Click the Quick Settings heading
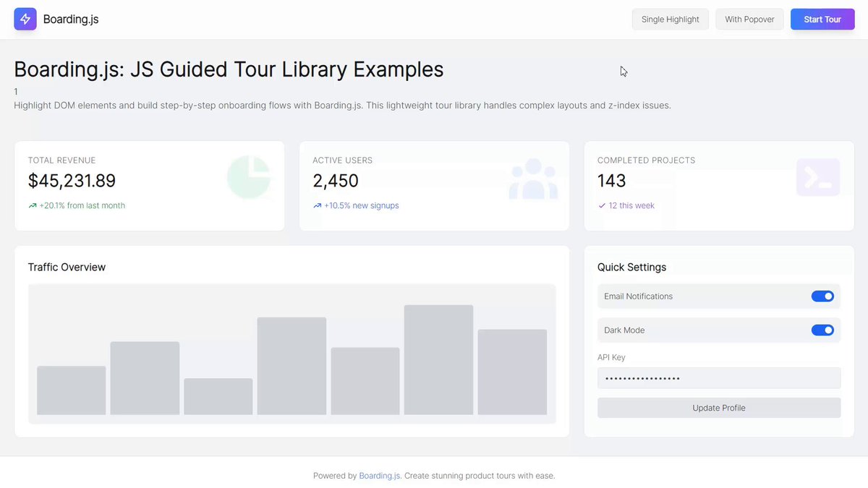Image resolution: width=868 pixels, height=488 pixels. tap(632, 267)
